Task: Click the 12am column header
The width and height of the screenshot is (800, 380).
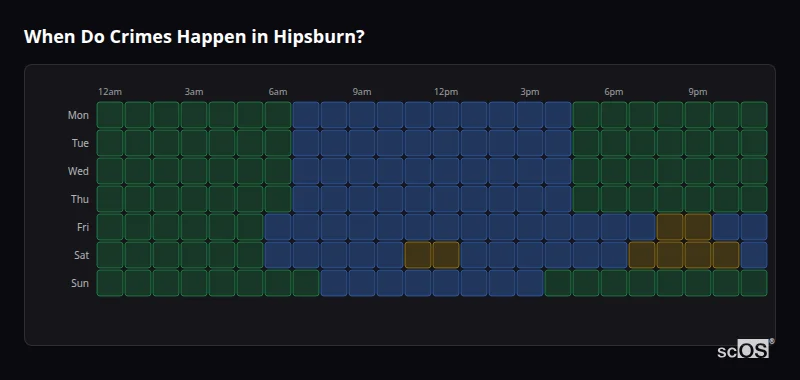Action: (x=110, y=92)
